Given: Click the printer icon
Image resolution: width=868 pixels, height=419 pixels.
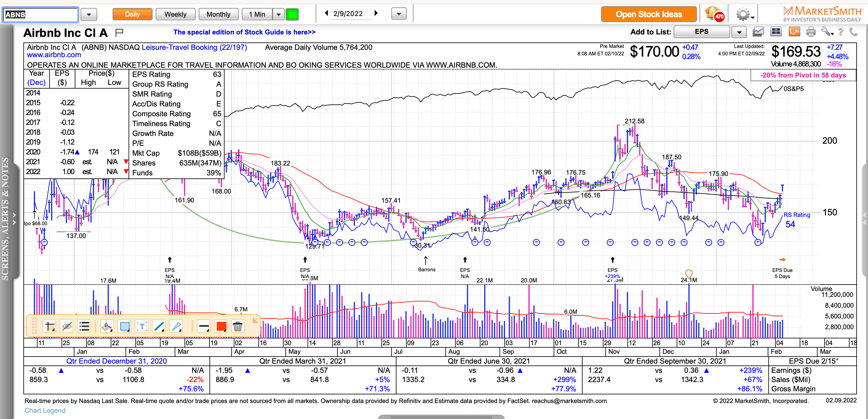Looking at the screenshot, I should pos(811,32).
